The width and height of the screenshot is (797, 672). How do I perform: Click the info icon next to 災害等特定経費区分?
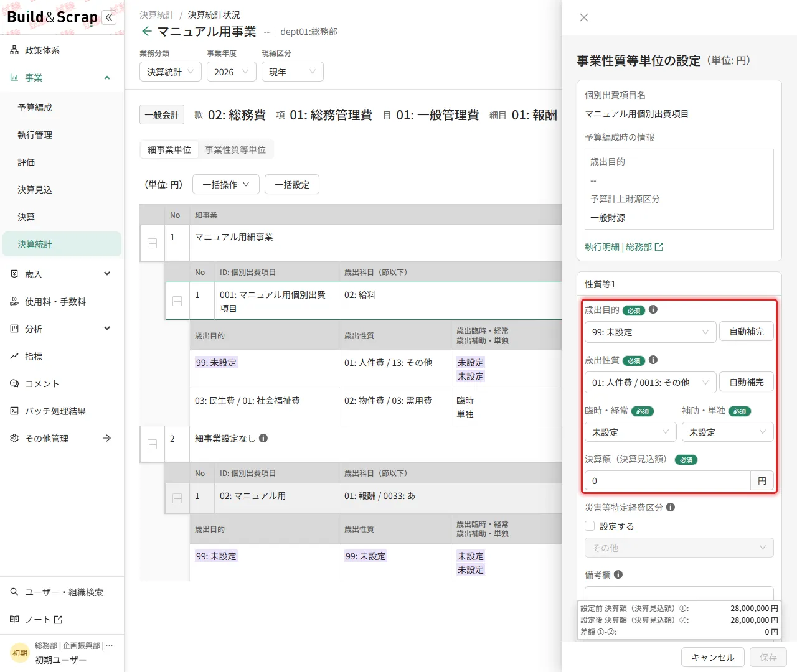click(671, 507)
